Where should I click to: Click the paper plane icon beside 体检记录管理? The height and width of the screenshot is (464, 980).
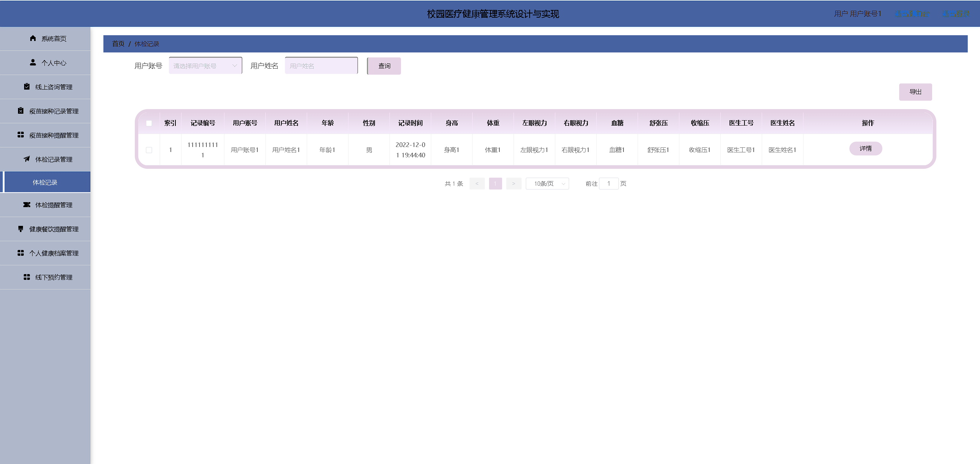pos(27,159)
